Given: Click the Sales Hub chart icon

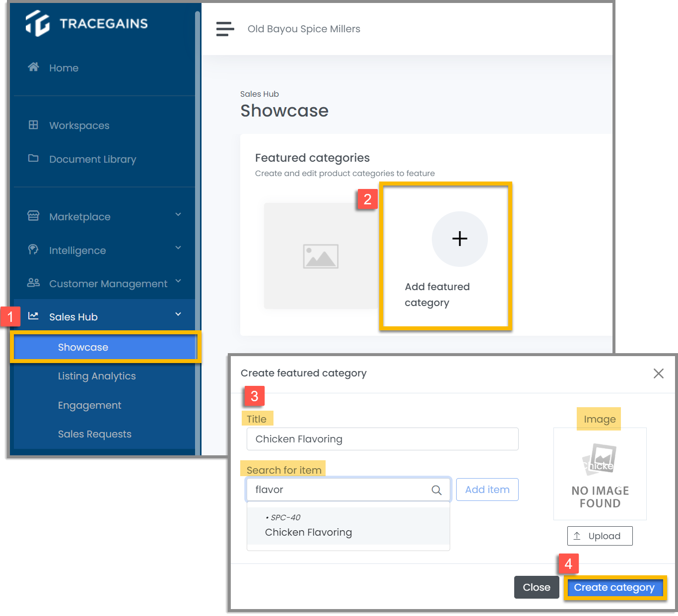Looking at the screenshot, I should pyautogui.click(x=33, y=316).
